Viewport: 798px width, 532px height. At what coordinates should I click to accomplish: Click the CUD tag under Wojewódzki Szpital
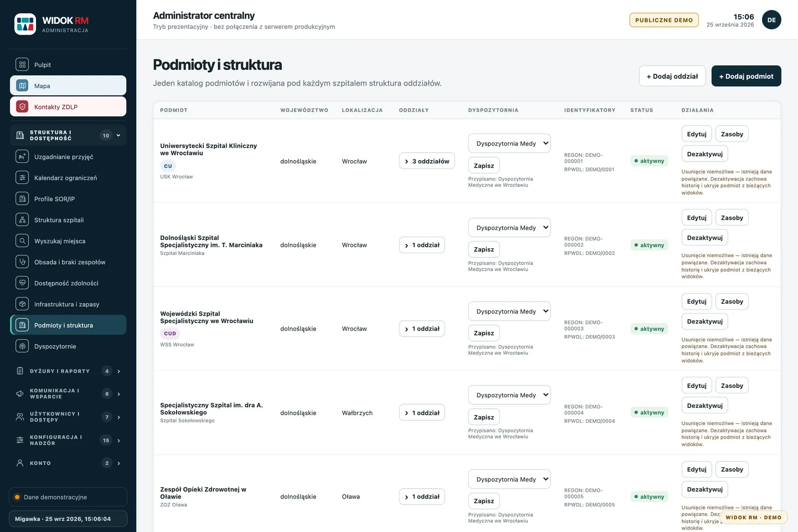[170, 334]
